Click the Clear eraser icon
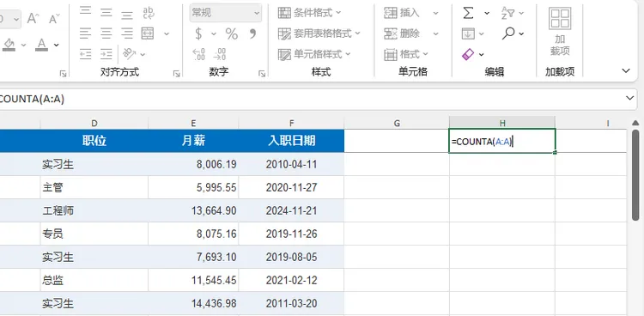The image size is (644, 316). point(468,54)
